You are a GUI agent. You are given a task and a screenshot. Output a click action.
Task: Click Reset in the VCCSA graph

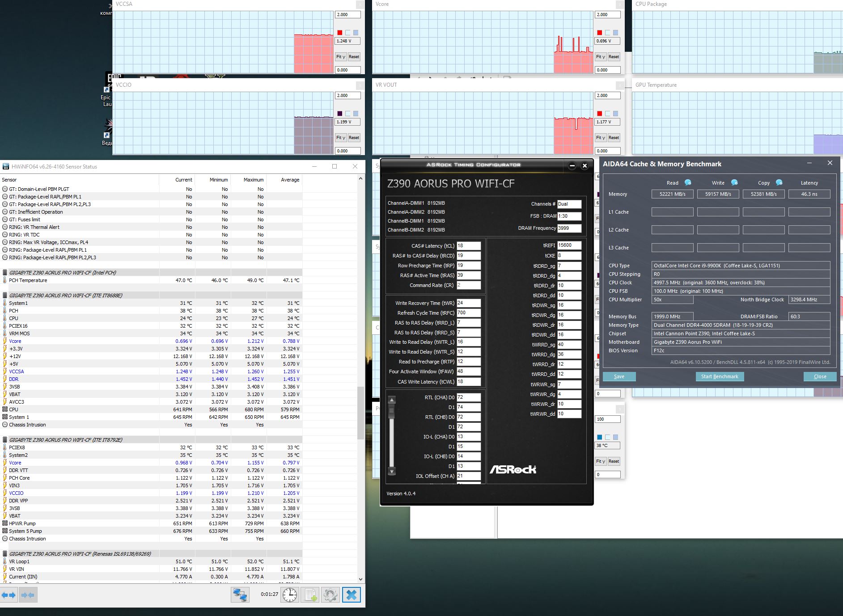click(x=354, y=57)
